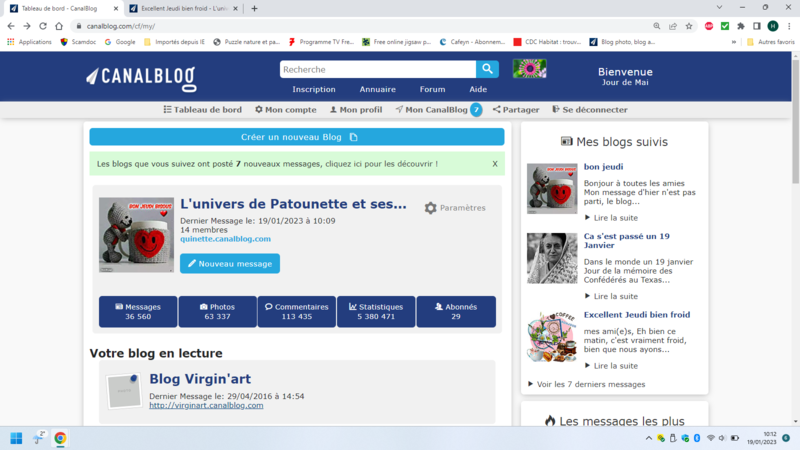This screenshot has width=800, height=450.
Task: Open the Chrome profile avatar
Action: tap(773, 26)
